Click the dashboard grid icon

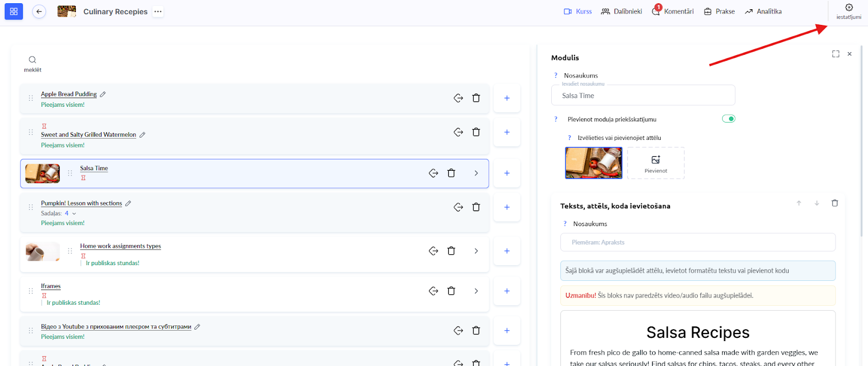coord(14,11)
